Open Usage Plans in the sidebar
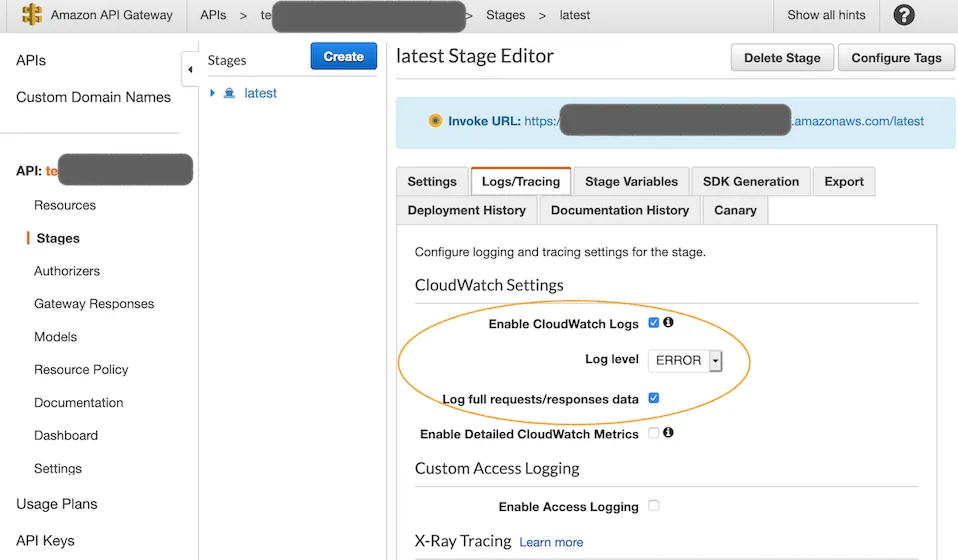The height and width of the screenshot is (560, 958). 57,504
